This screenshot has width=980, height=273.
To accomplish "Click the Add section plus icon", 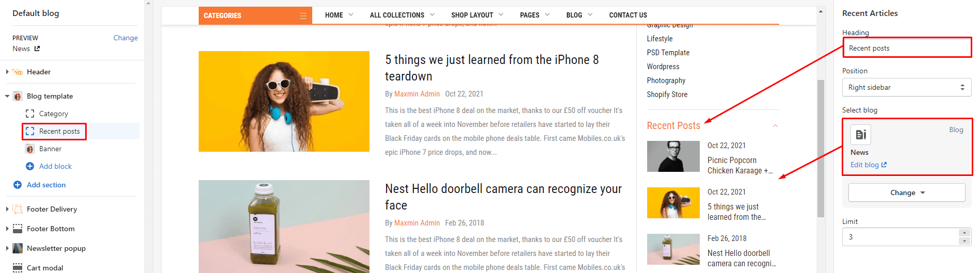I will point(18,185).
